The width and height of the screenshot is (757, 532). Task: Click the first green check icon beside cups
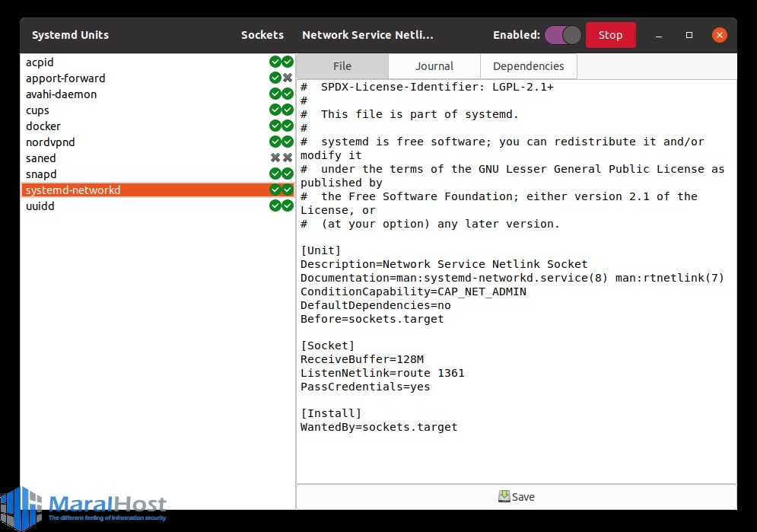tap(275, 110)
